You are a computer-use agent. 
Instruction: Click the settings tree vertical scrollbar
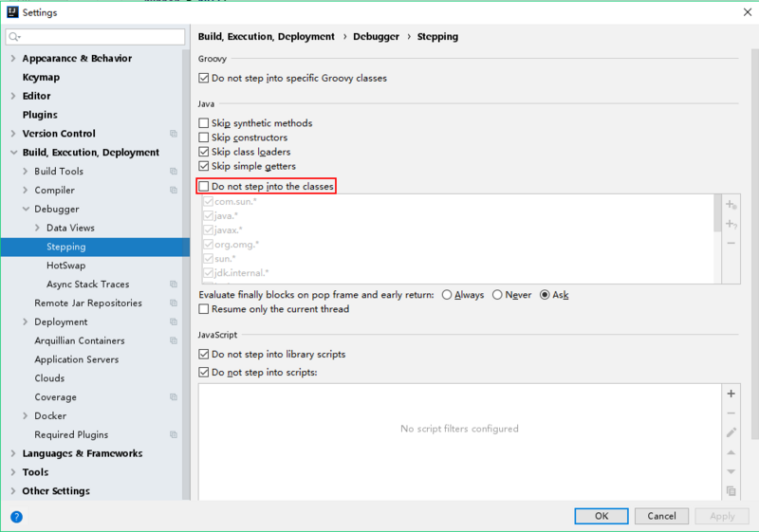[x=186, y=274]
